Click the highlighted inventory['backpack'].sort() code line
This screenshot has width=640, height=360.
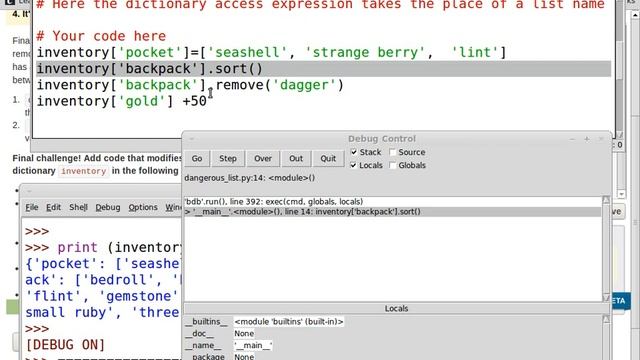(324, 69)
